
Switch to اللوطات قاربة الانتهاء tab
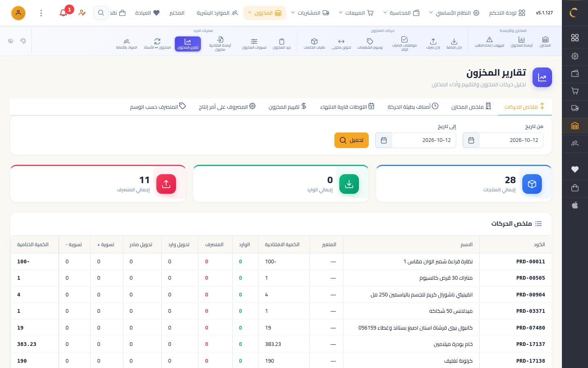(347, 107)
